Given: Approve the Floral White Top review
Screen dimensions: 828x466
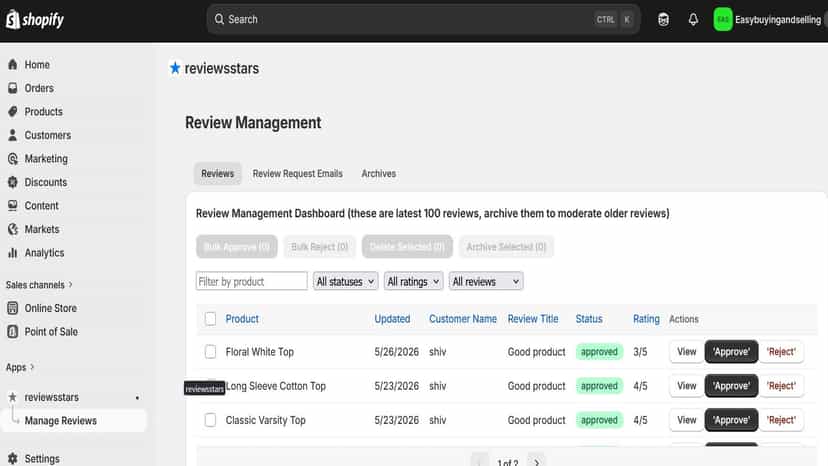Looking at the screenshot, I should pos(731,352).
